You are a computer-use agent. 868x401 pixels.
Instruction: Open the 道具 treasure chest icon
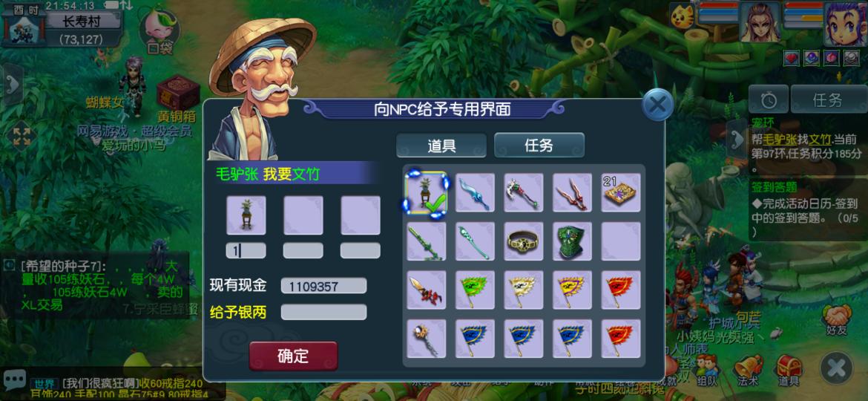[x=789, y=369]
